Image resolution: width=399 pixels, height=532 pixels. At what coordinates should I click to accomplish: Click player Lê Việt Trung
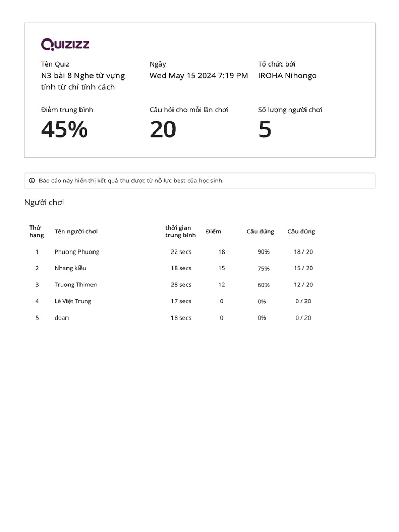coord(73,301)
